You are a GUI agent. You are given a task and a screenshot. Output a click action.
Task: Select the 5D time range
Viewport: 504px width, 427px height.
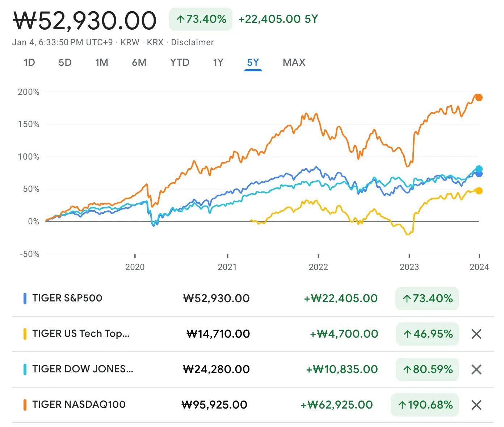tap(65, 62)
